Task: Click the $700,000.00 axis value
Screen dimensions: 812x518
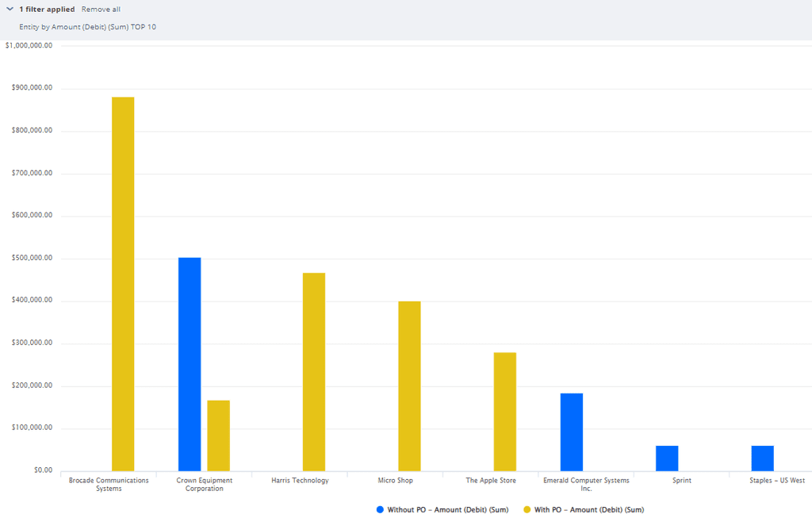Action: 32,172
